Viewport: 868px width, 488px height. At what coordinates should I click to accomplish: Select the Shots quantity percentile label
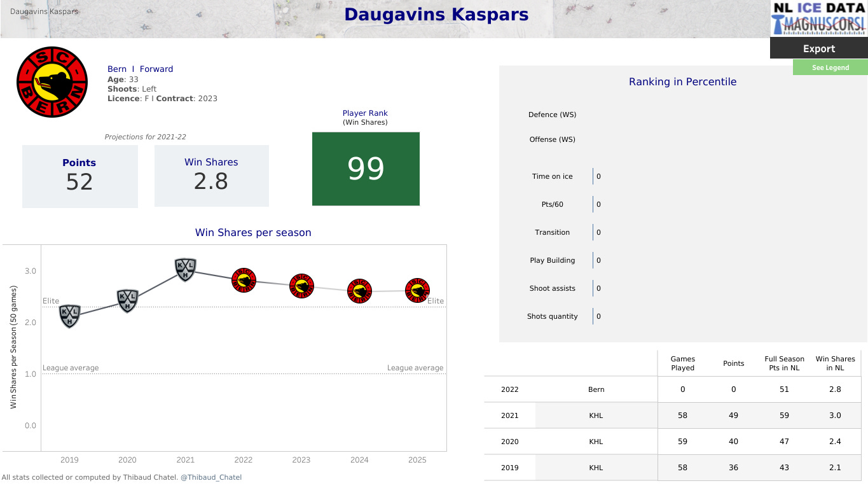click(552, 316)
